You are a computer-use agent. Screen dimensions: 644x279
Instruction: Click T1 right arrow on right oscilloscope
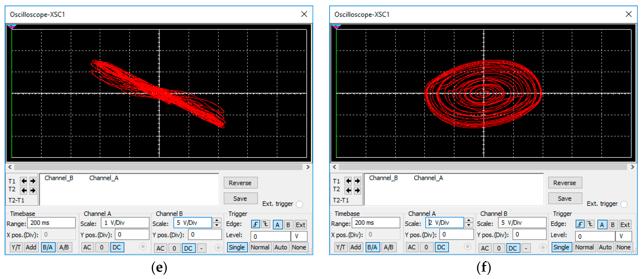click(x=357, y=181)
